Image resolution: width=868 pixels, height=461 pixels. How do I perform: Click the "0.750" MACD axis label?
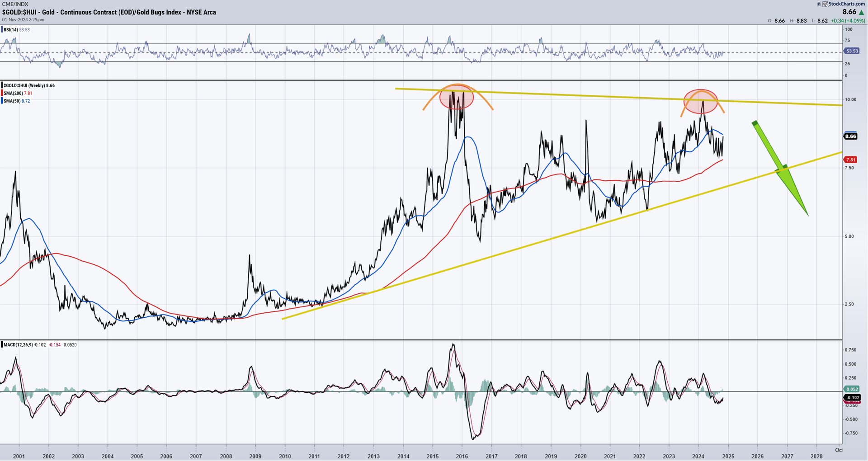click(851, 350)
